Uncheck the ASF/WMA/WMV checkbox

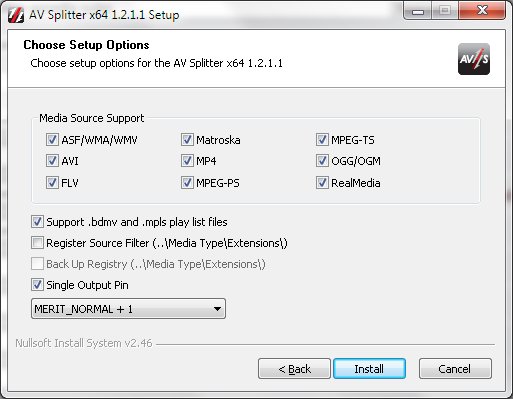[x=52, y=140]
